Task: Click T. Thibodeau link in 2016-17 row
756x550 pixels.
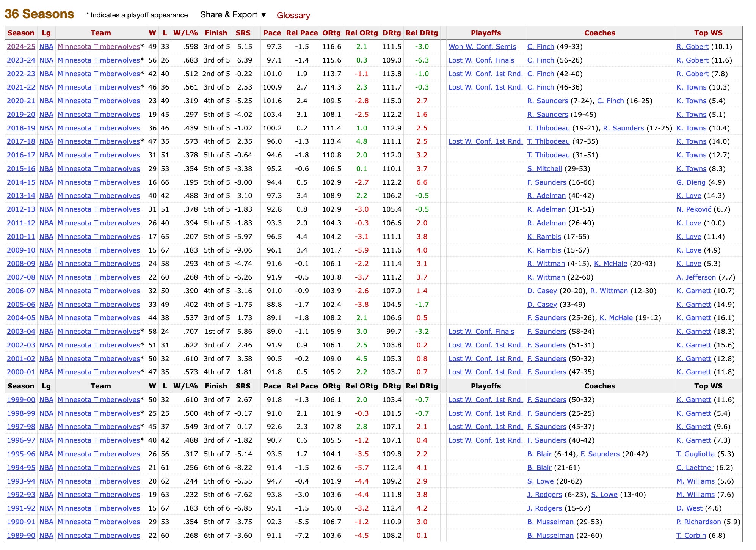Action: [548, 155]
